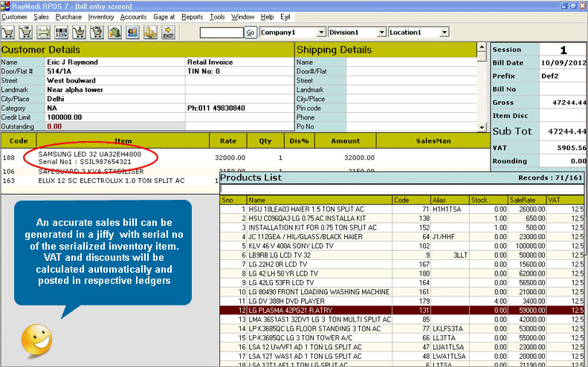This screenshot has width=588, height=367.
Task: Click the tagged cart with arrow icon
Action: pos(97,32)
